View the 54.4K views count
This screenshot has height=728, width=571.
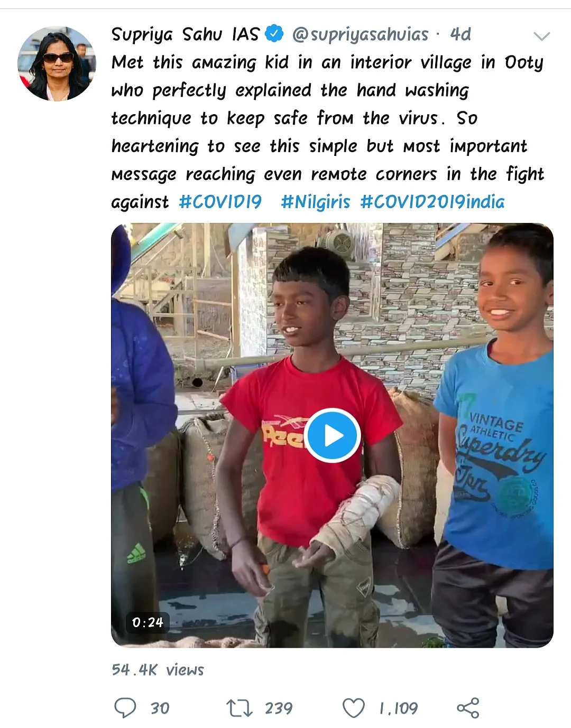(x=158, y=670)
